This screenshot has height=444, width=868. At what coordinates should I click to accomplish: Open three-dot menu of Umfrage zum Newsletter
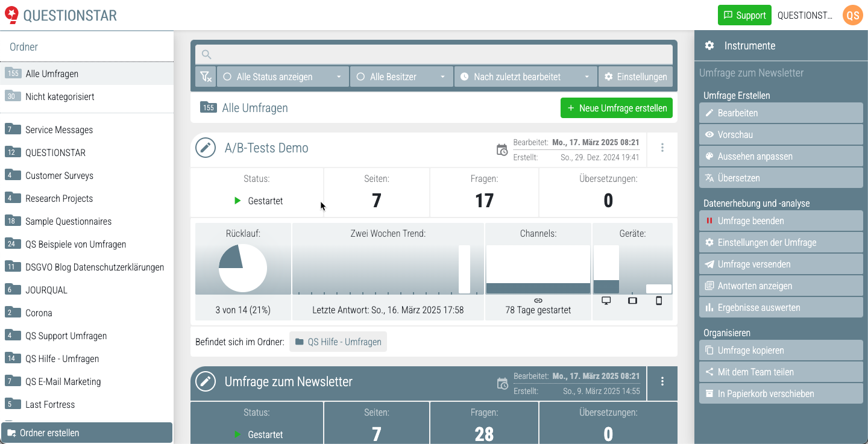pyautogui.click(x=662, y=381)
